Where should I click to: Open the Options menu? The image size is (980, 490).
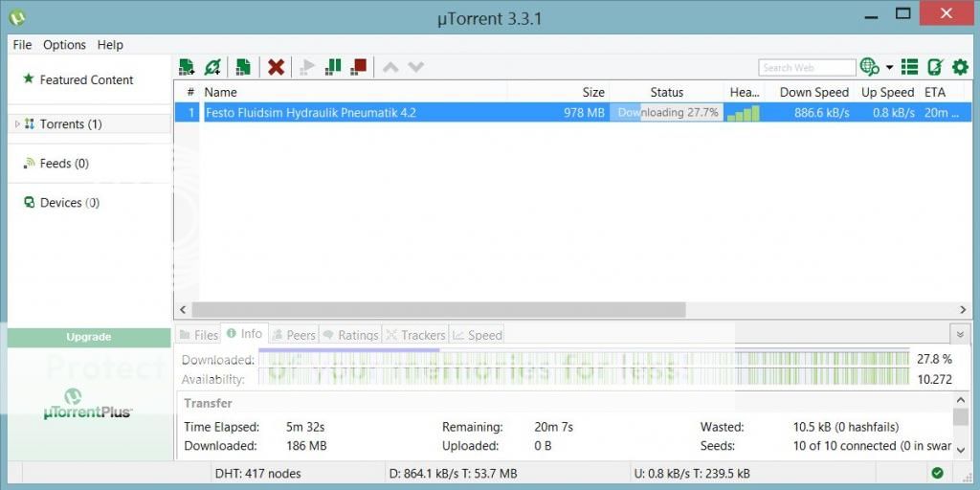pos(64,45)
